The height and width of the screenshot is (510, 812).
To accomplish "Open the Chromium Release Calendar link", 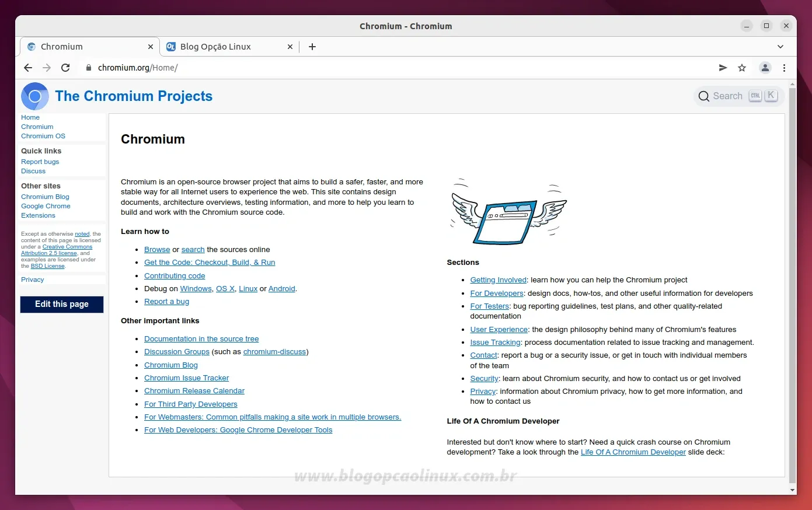I will point(194,391).
